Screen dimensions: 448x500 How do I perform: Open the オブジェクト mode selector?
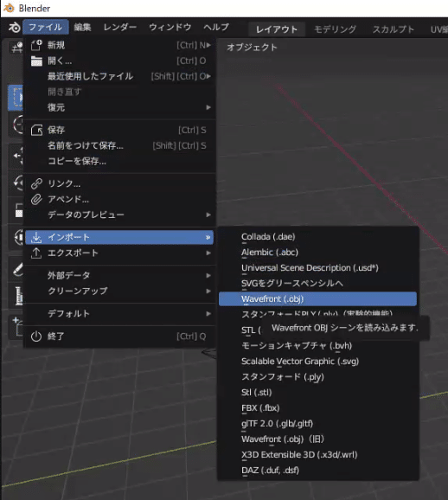click(x=252, y=48)
